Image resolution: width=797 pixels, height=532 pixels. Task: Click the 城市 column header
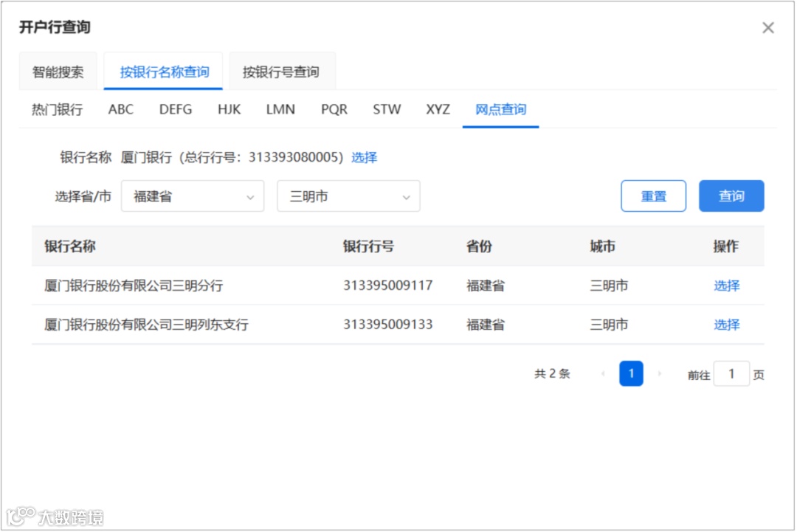point(602,246)
